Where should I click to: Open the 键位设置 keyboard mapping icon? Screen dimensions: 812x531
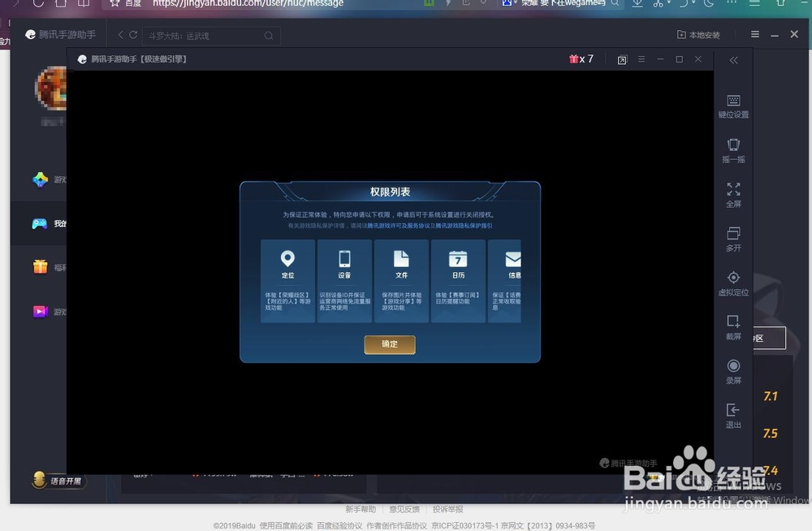(x=733, y=106)
